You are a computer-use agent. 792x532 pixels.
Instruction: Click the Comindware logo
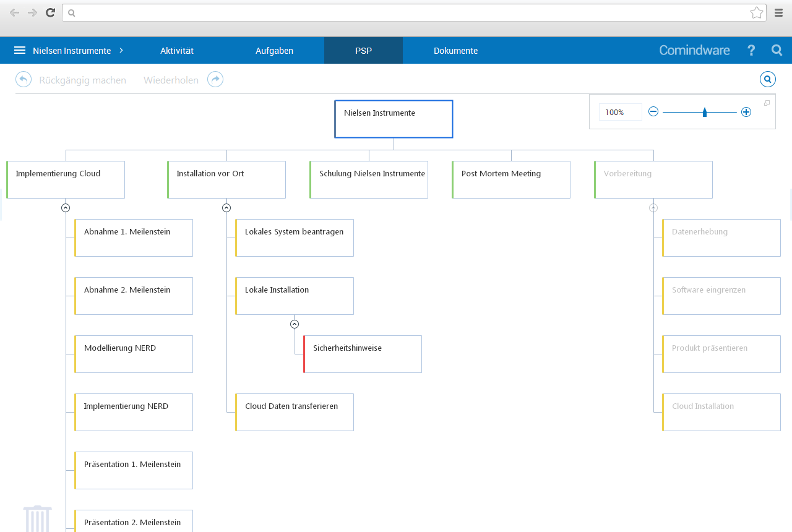tap(694, 51)
